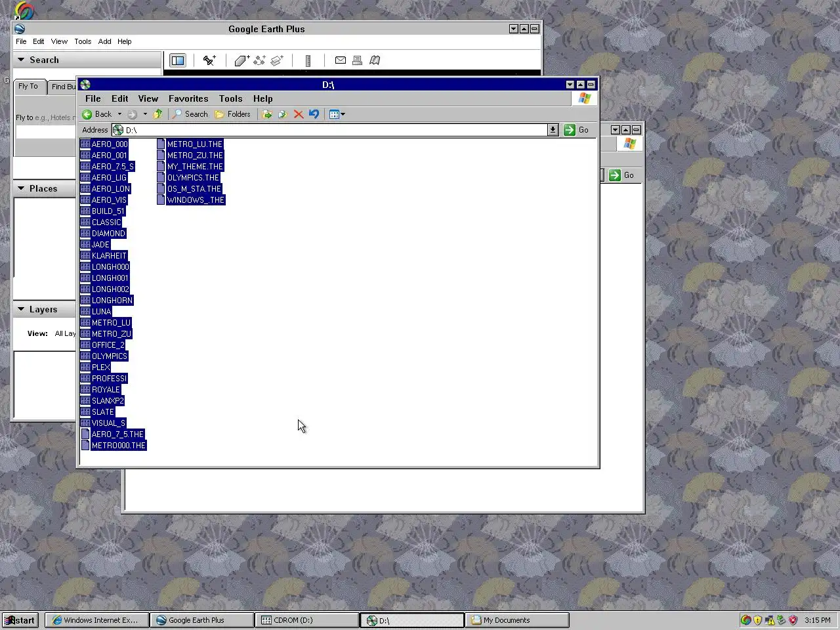Switch to My Documents taskbar button

tap(517, 620)
